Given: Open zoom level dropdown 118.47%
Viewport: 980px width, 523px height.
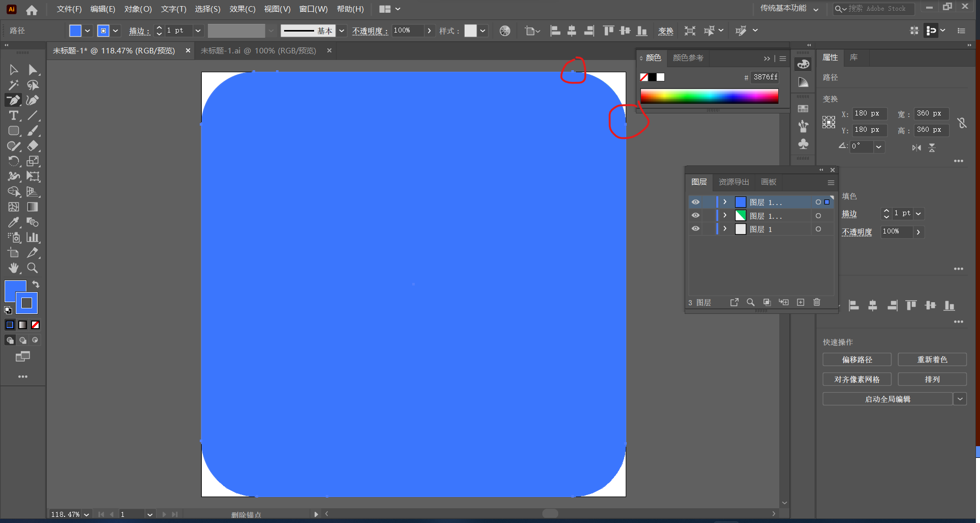Looking at the screenshot, I should 86,514.
